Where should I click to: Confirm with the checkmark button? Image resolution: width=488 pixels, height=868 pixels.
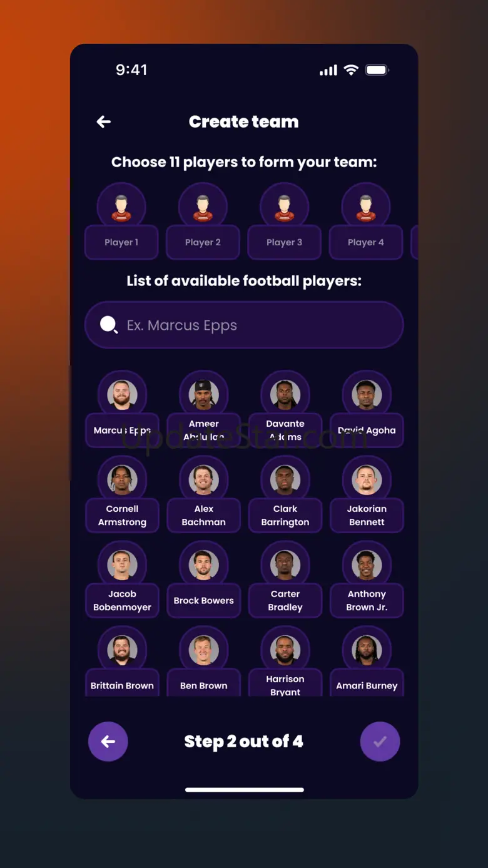(x=380, y=742)
